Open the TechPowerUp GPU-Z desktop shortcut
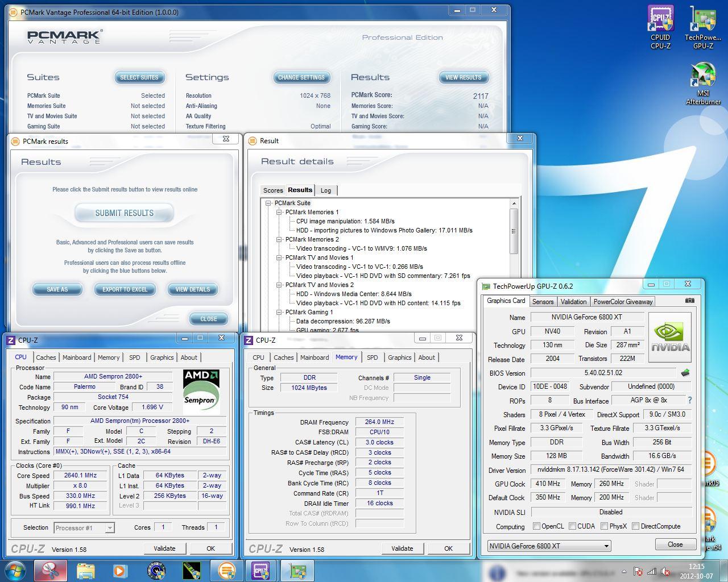The image size is (728, 582). pyautogui.click(x=703, y=27)
